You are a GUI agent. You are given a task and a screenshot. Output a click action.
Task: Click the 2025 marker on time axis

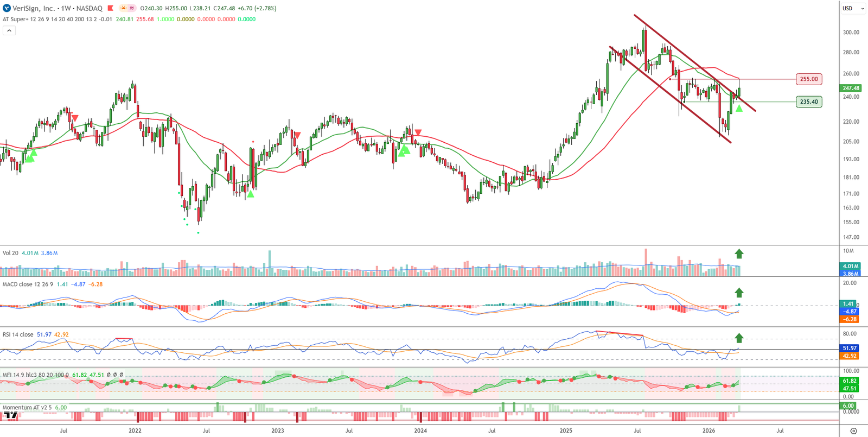pos(566,430)
